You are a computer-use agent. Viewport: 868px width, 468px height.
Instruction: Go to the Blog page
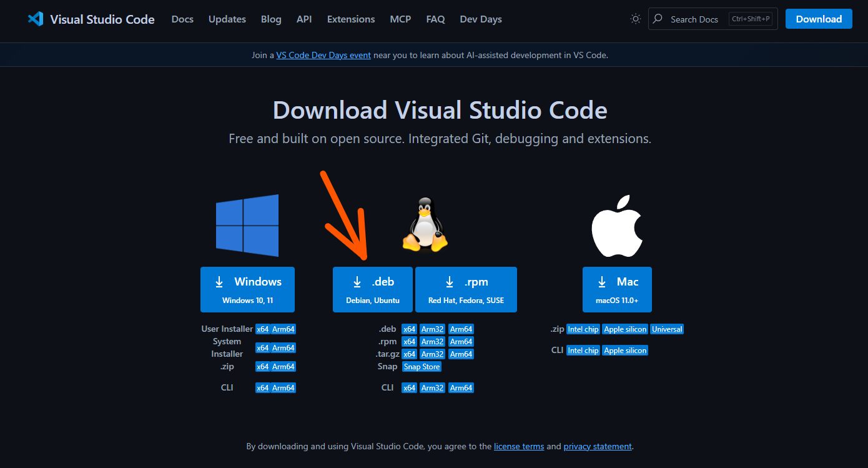271,19
